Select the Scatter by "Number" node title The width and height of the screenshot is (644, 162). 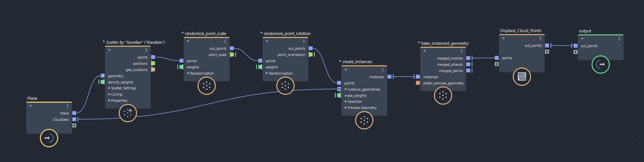pos(135,42)
